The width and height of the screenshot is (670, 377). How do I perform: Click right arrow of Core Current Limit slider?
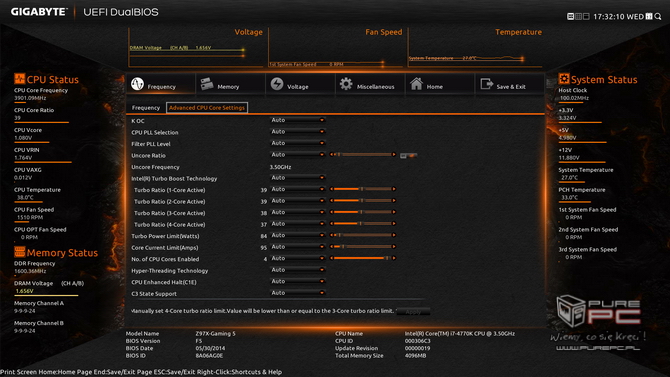(394, 247)
